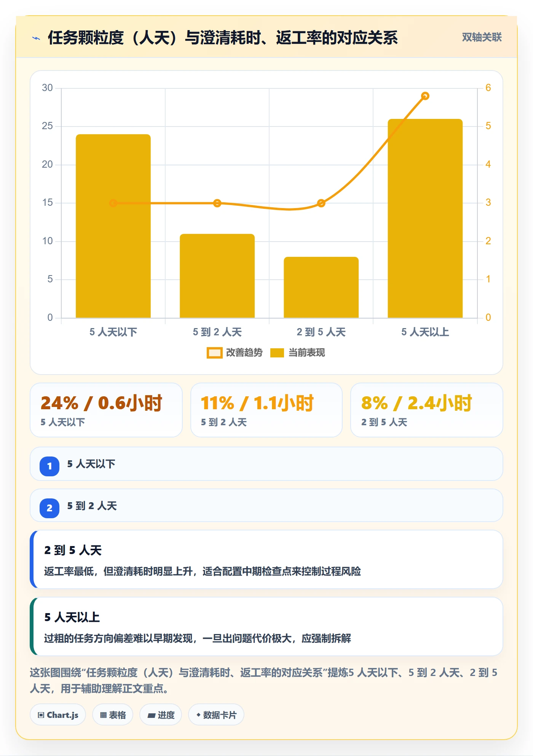Open the 8% / 2.4小时 data card
Screen dimensions: 533x756
tap(427, 410)
